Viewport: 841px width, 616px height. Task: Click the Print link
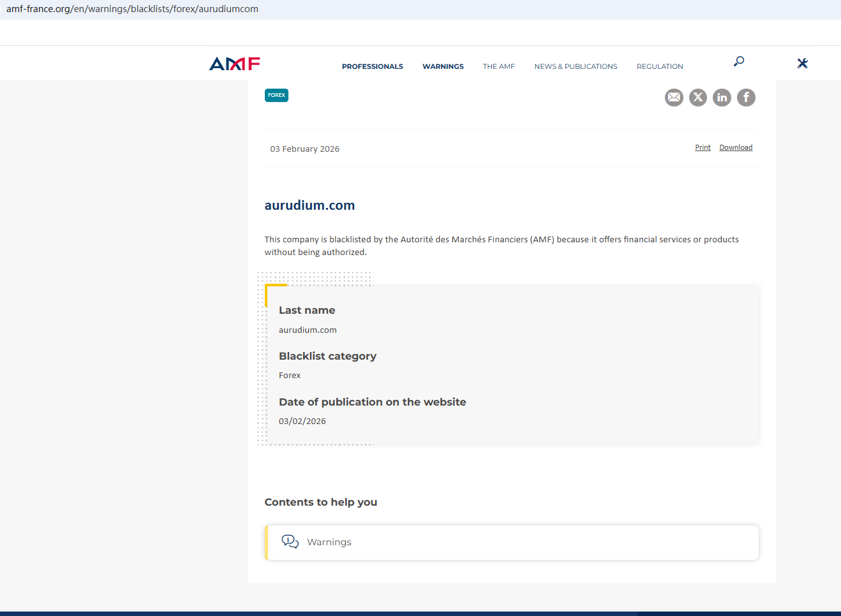(703, 147)
